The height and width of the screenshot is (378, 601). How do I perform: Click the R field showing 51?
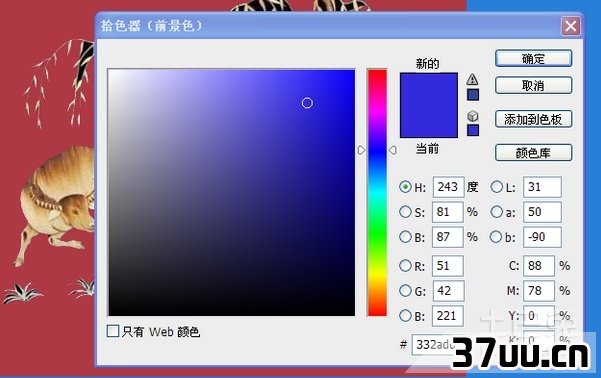point(448,266)
